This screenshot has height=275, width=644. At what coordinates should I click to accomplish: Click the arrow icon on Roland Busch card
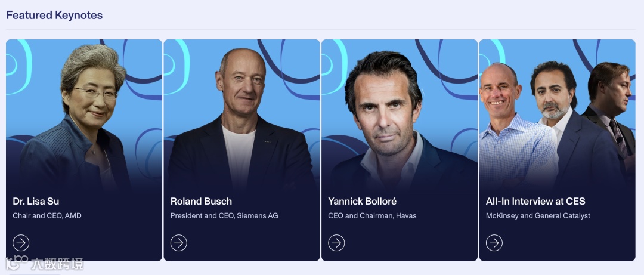point(179,243)
